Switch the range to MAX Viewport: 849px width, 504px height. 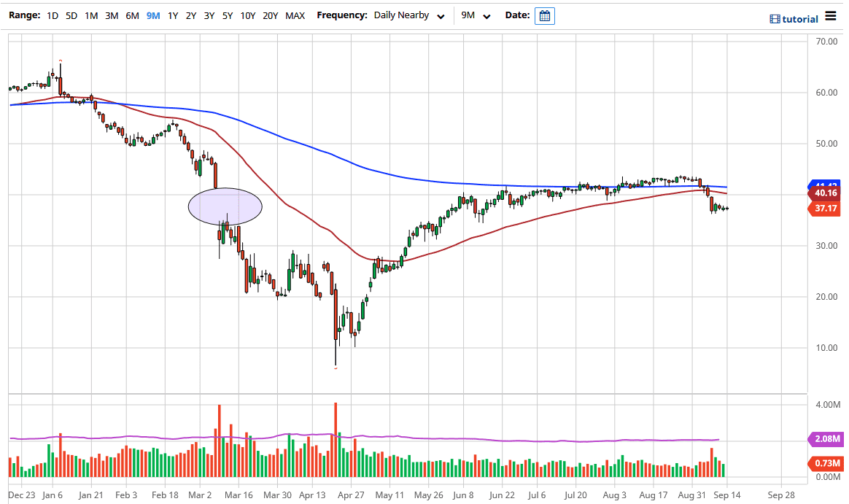(295, 15)
